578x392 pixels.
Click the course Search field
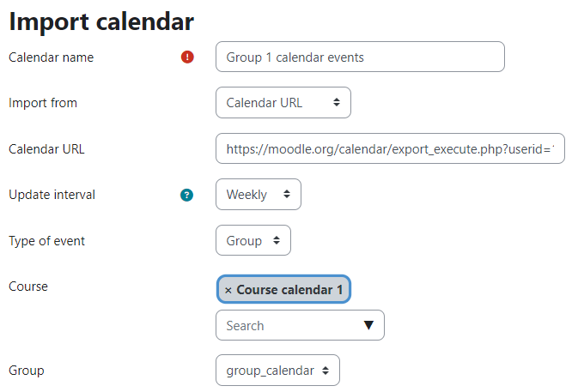[300, 325]
